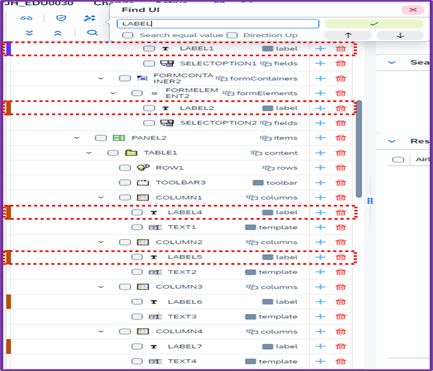Screen dimensions: 433x371
Task: Expand all nodes with double-down chevron icon
Action: click(x=29, y=33)
